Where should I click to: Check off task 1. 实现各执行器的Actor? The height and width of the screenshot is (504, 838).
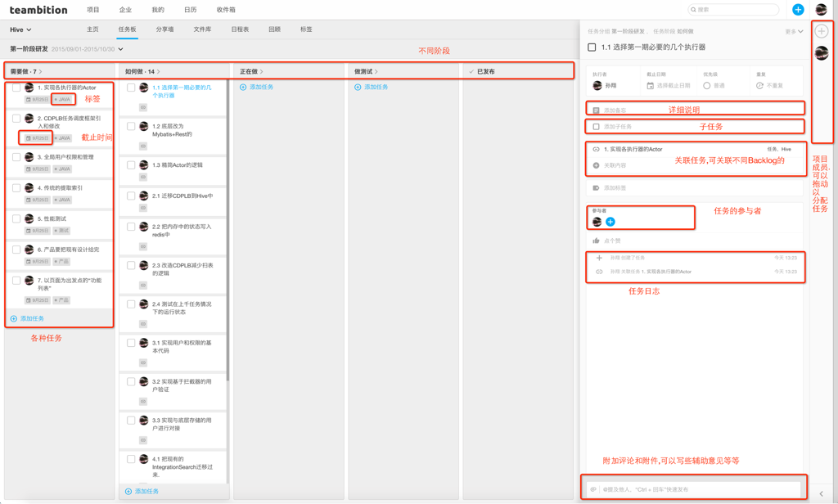pos(16,88)
